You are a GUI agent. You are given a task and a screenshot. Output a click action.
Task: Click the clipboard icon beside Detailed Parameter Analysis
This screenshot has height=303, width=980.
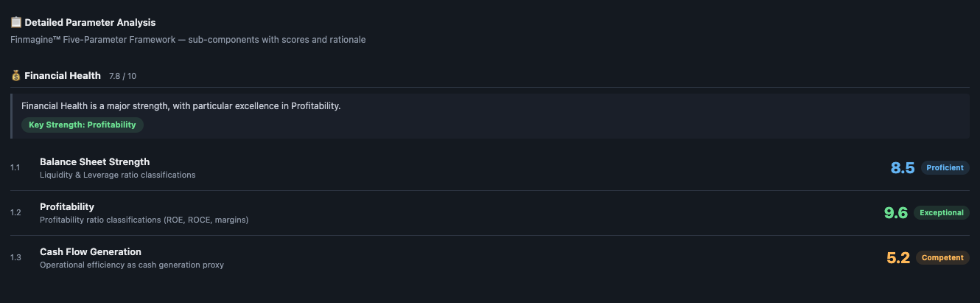[x=16, y=22]
